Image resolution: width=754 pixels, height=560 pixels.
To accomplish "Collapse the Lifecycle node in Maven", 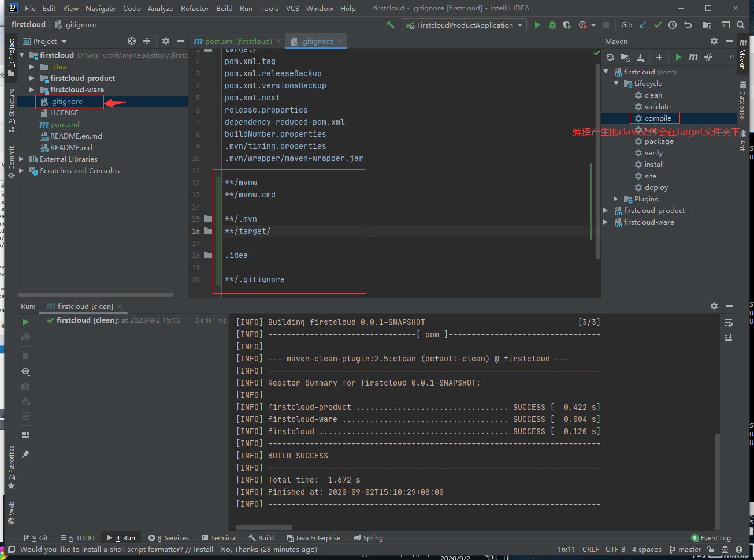I will [x=616, y=84].
